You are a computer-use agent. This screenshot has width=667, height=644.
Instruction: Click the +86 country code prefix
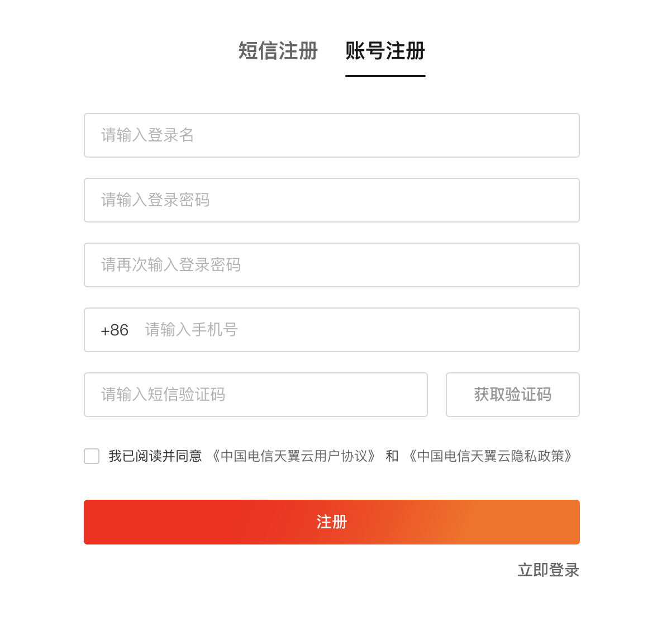[x=115, y=330]
